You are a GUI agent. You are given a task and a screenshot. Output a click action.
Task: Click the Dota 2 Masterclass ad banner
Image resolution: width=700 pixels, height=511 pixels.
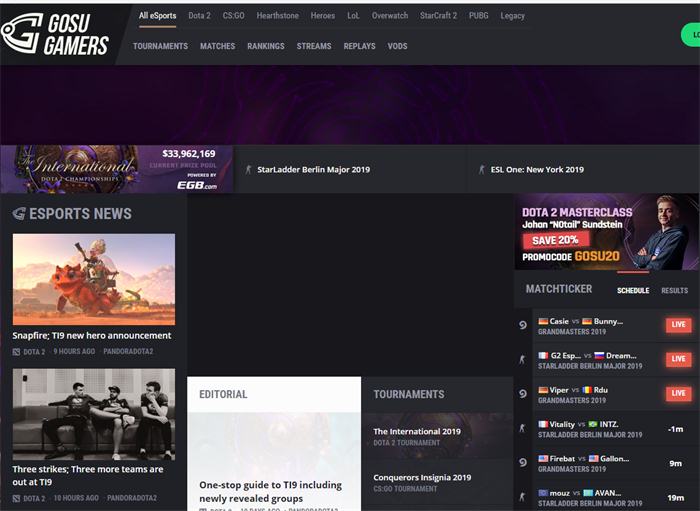[607, 232]
